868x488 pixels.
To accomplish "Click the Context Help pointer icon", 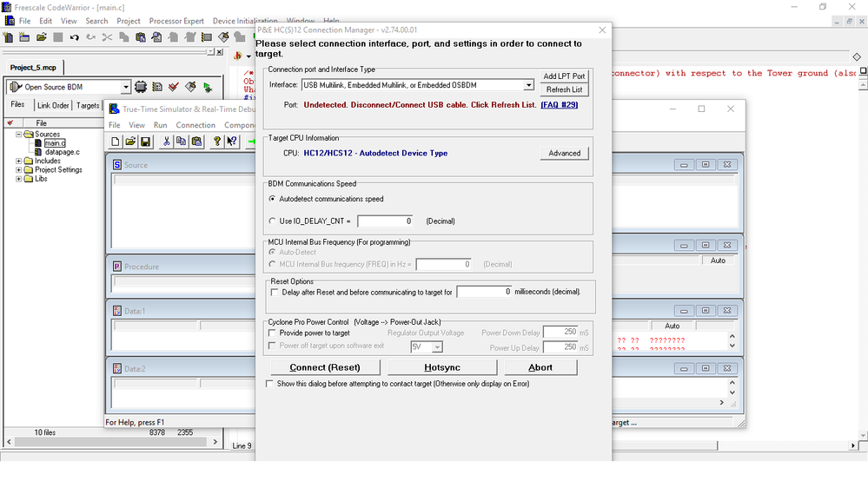I will click(x=232, y=142).
